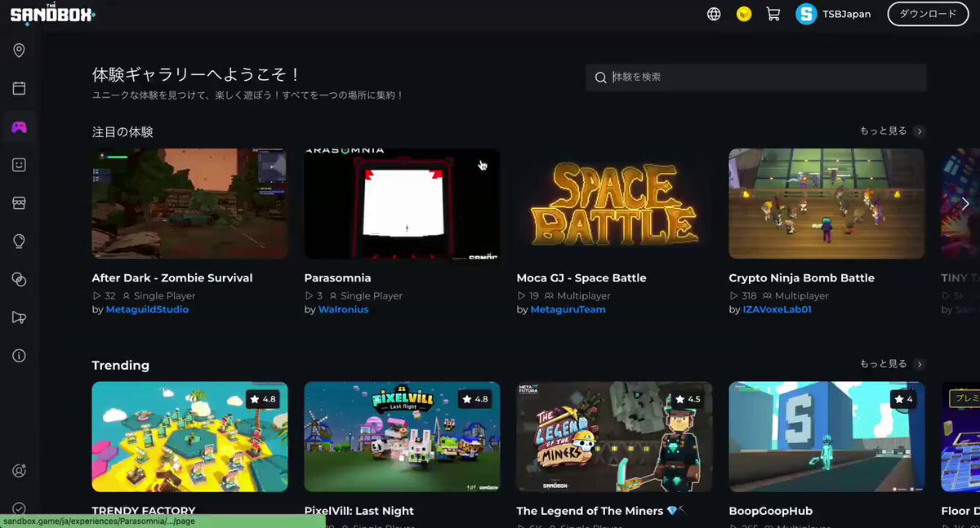Click the 4 rating badge on BoopGoopHub
The image size is (980, 528).
click(x=903, y=399)
